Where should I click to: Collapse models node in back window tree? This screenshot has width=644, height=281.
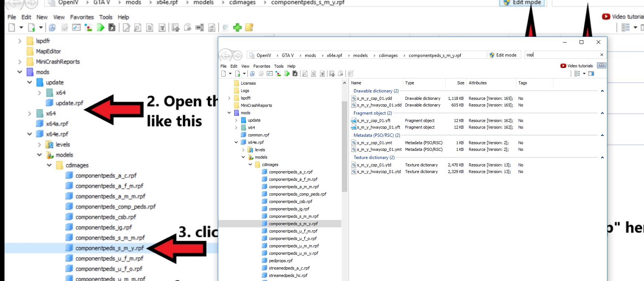click(x=39, y=155)
